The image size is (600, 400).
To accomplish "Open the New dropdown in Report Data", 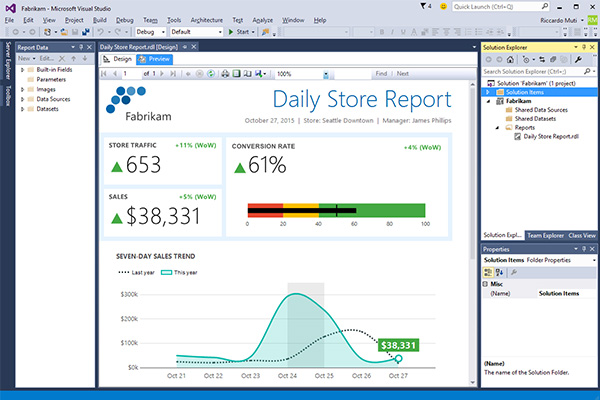I will pyautogui.click(x=27, y=59).
